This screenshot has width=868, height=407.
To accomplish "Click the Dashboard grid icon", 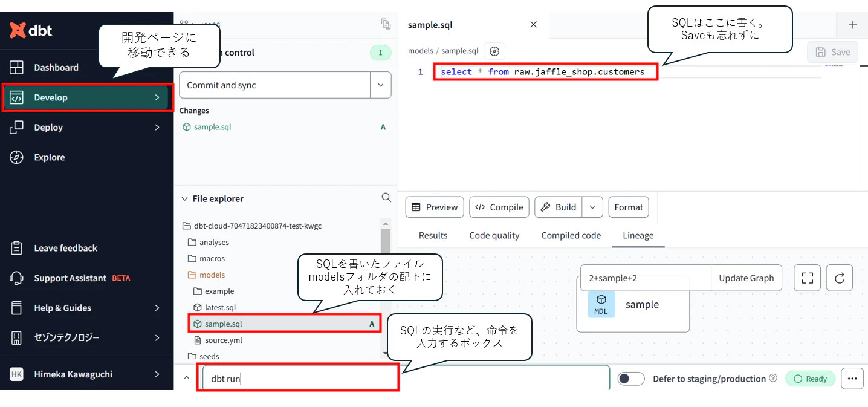I will pyautogui.click(x=16, y=67).
